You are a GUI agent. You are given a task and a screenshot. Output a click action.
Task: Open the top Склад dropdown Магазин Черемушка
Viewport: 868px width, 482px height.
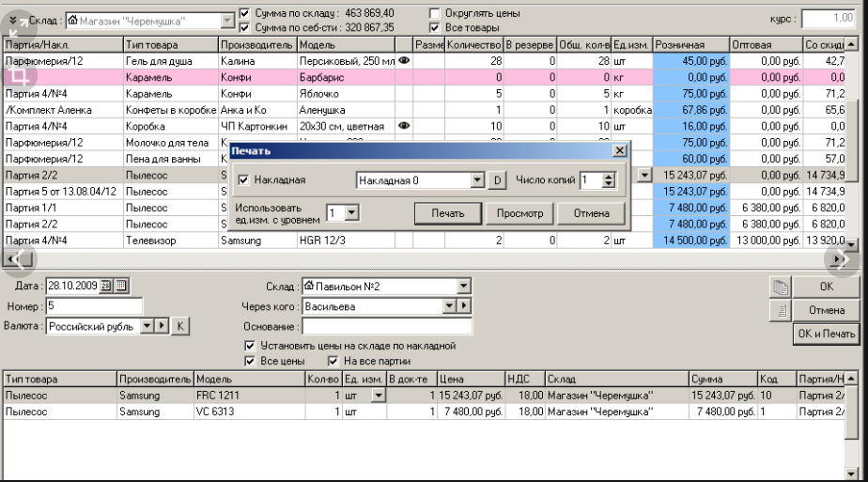pos(227,21)
